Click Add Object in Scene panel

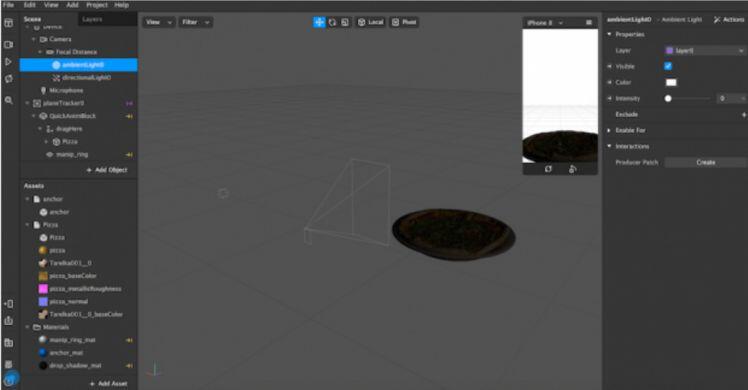(x=107, y=170)
